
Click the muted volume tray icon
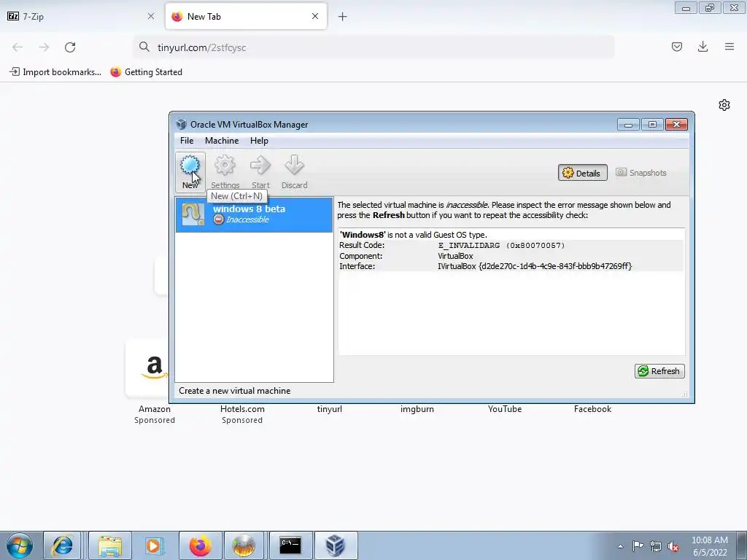(x=673, y=546)
